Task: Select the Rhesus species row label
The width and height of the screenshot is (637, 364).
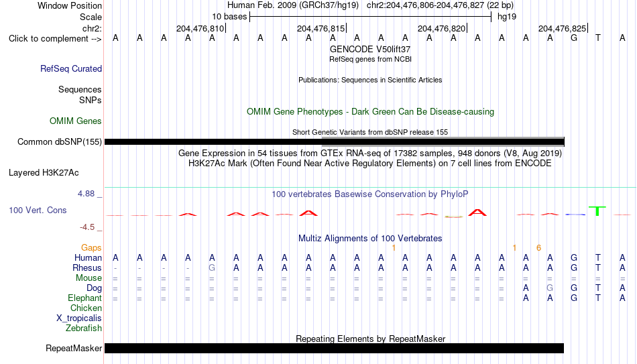Action: point(87,267)
